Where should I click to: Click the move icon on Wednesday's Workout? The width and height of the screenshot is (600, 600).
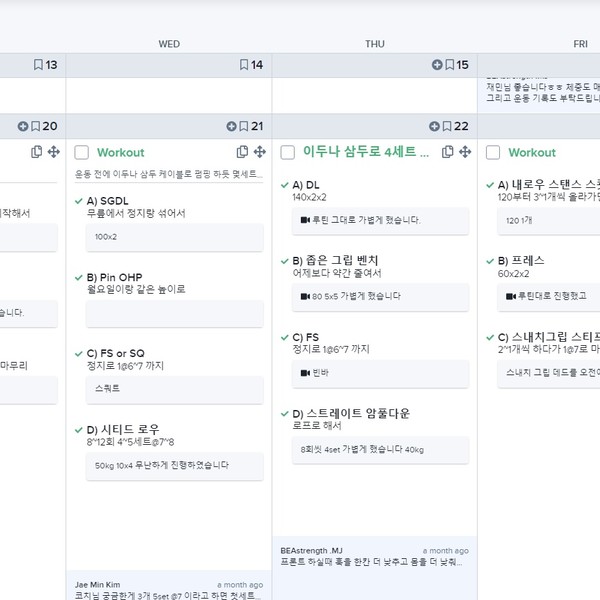pyautogui.click(x=259, y=152)
